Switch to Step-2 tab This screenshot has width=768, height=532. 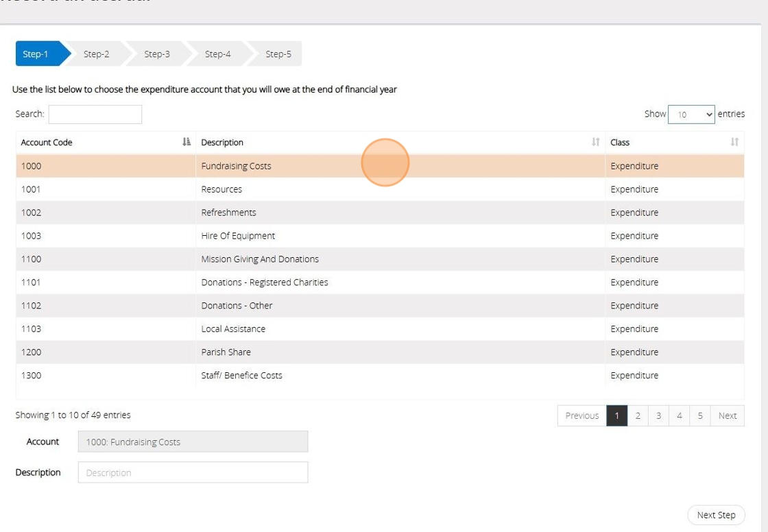[97, 54]
